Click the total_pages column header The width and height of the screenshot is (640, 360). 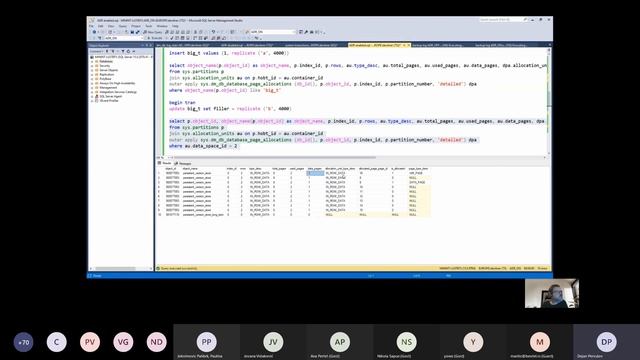(x=279, y=169)
